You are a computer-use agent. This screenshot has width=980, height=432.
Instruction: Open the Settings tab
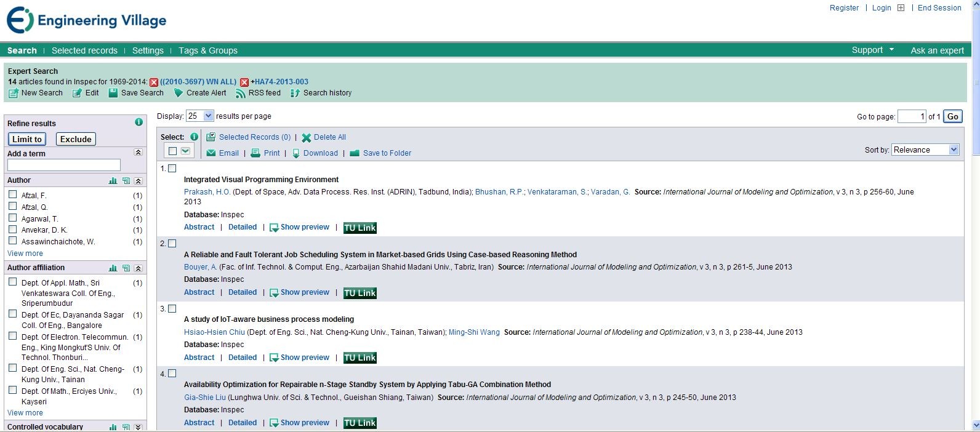pyautogui.click(x=148, y=50)
